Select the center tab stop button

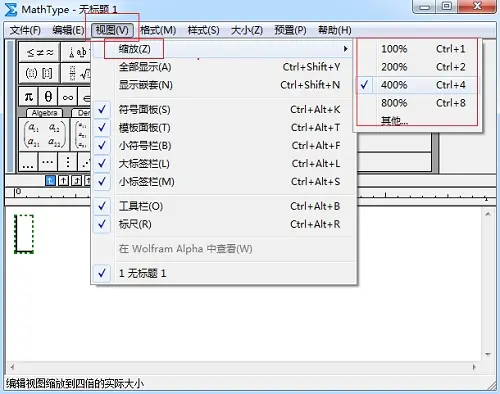click(63, 181)
